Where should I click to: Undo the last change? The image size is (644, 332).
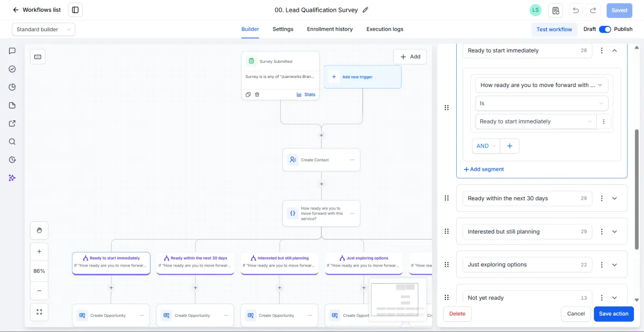576,10
